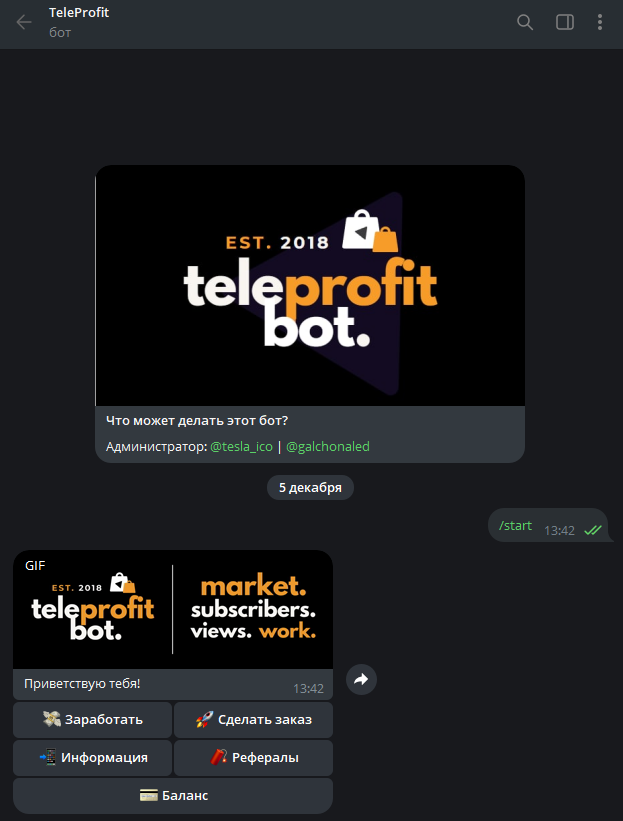Open the large teleprofit bot banner image
The width and height of the screenshot is (623, 821).
(310, 285)
